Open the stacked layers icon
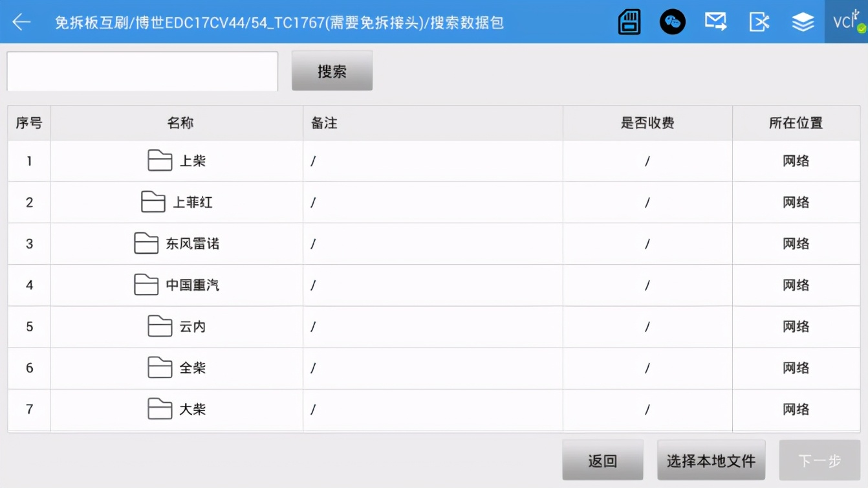Viewport: 868px width, 488px height. [803, 22]
